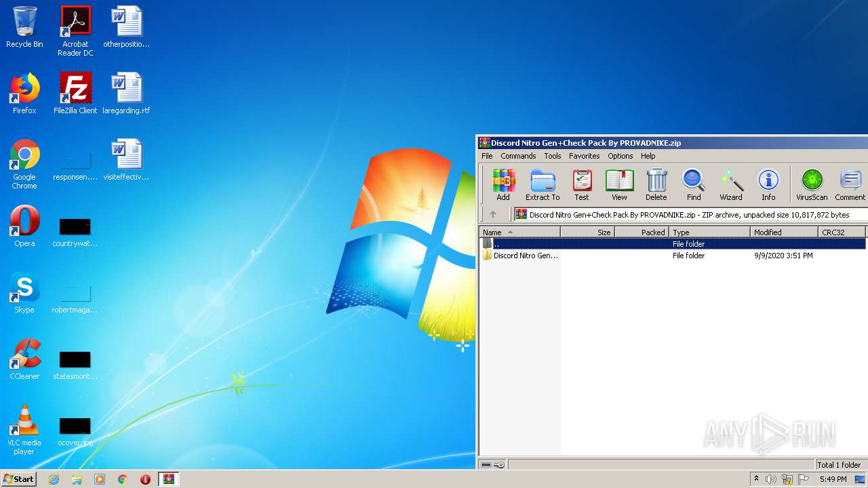The width and height of the screenshot is (868, 488).
Task: Open the Wizard tool
Action: 731,185
